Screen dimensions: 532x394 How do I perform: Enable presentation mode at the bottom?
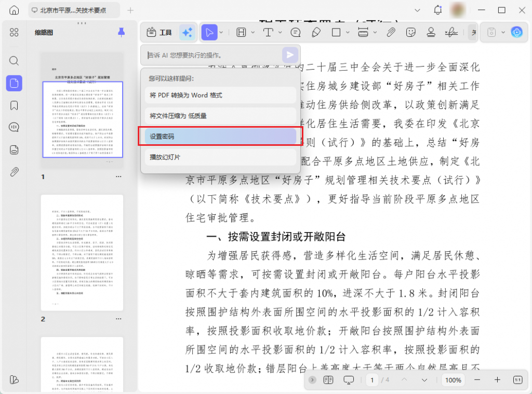(x=349, y=381)
